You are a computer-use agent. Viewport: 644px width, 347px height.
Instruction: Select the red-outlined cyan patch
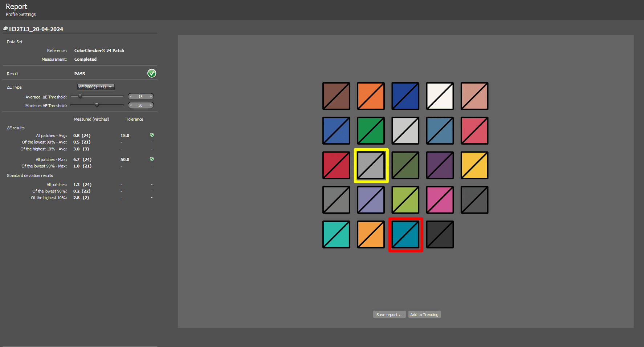(x=405, y=235)
